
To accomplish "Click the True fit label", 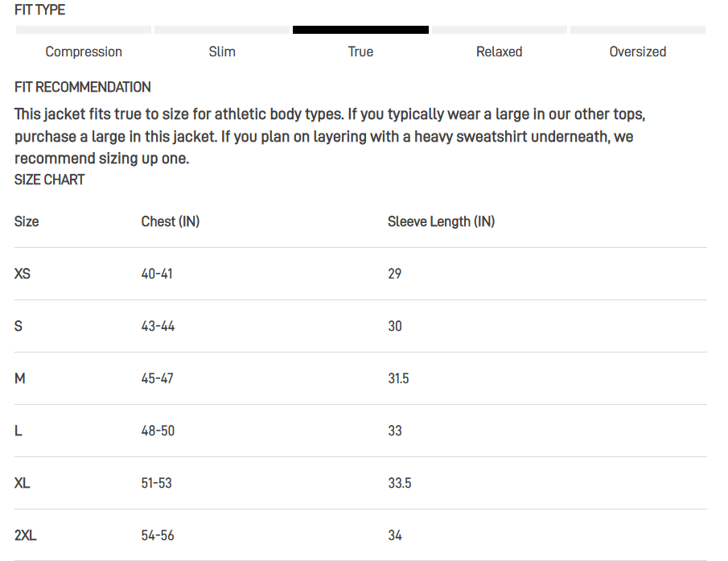I will pyautogui.click(x=360, y=52).
